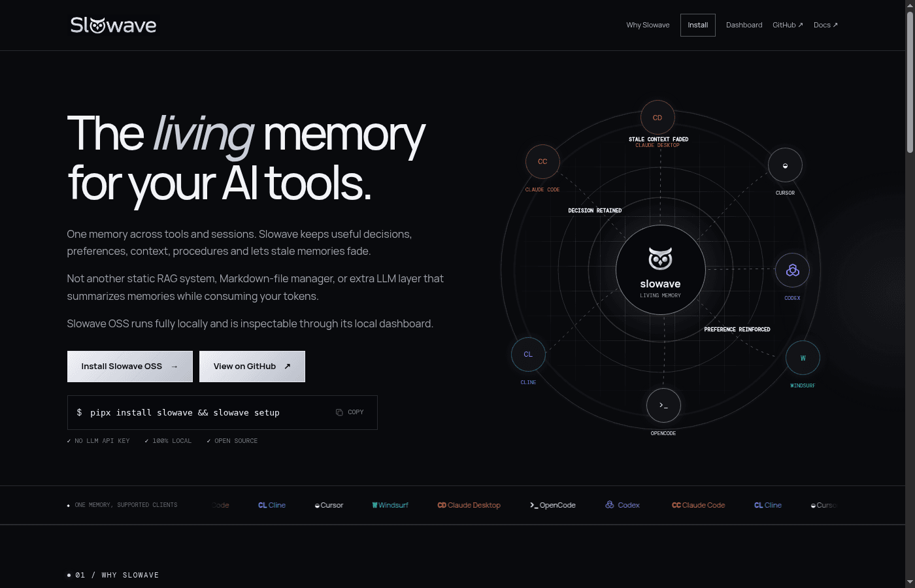Click the sentence "Slowave OSS runs fully locally"
The height and width of the screenshot is (588, 915).
[x=250, y=323]
